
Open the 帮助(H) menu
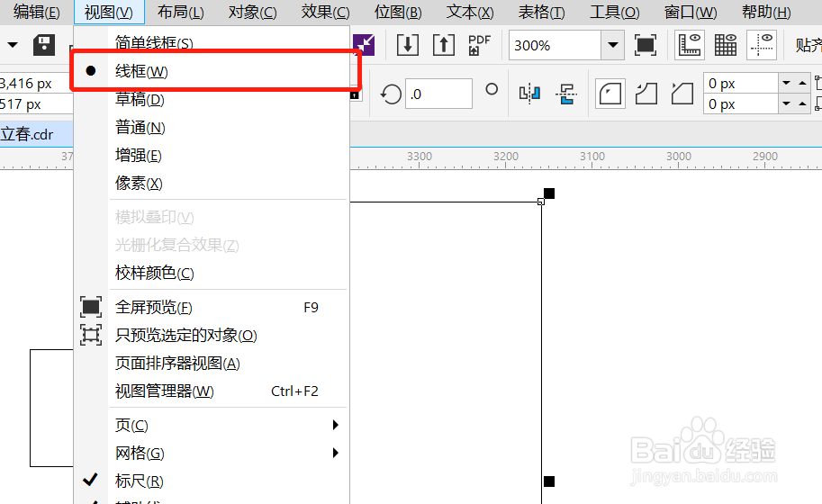coord(766,12)
